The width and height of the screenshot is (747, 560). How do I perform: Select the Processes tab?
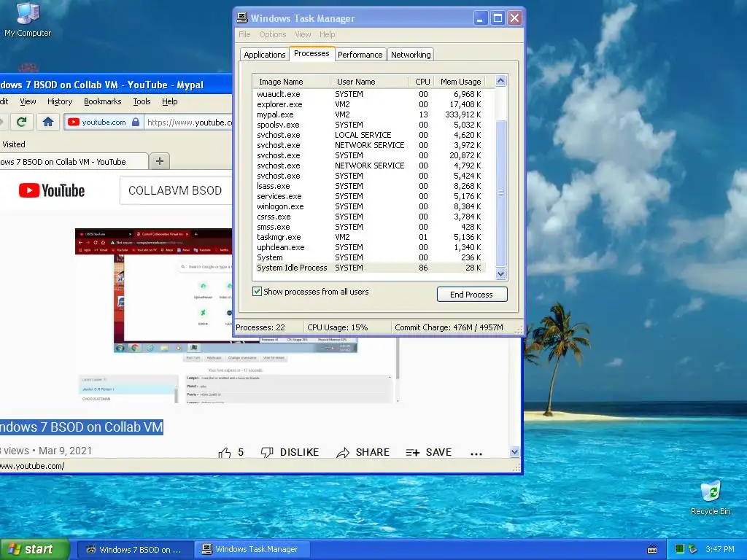click(311, 53)
